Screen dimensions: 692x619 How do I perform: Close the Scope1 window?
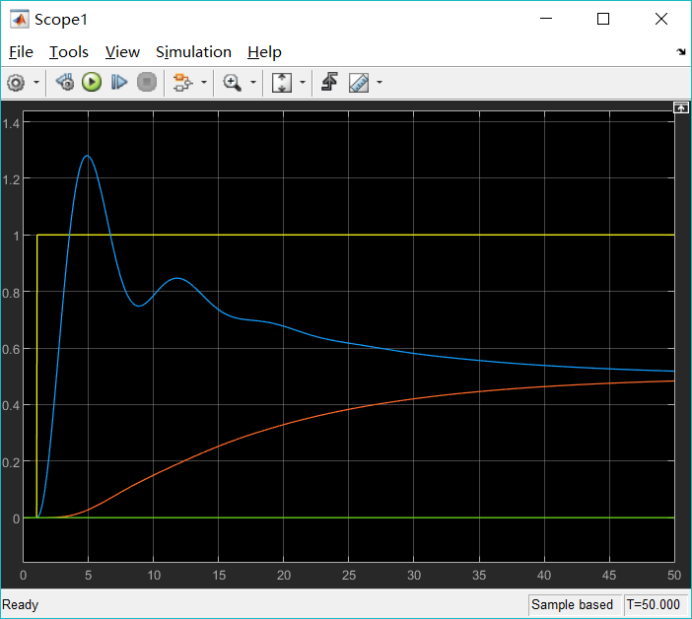pos(661,19)
